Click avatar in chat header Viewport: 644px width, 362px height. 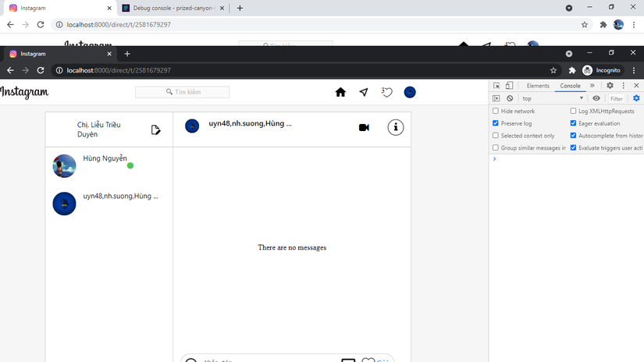pos(192,126)
